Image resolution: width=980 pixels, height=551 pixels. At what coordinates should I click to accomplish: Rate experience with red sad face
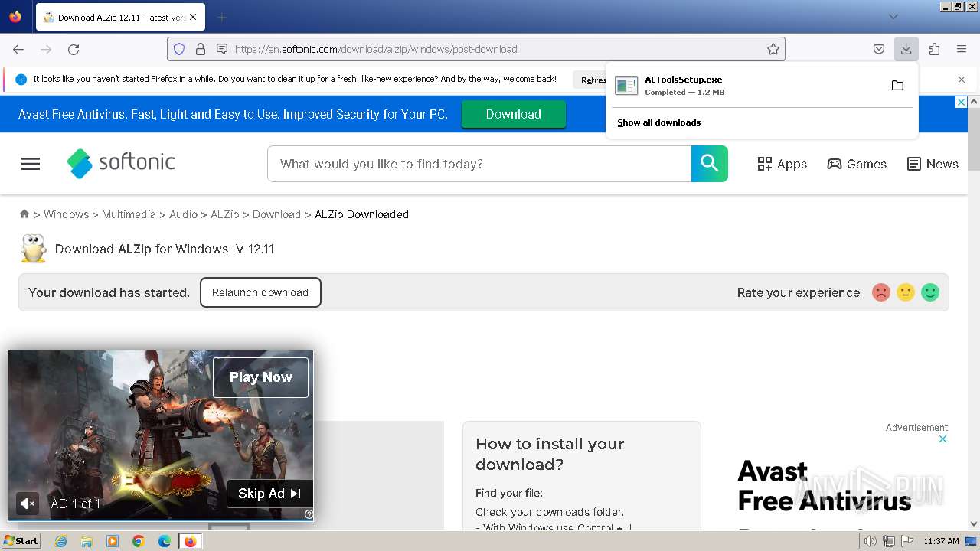(x=881, y=292)
